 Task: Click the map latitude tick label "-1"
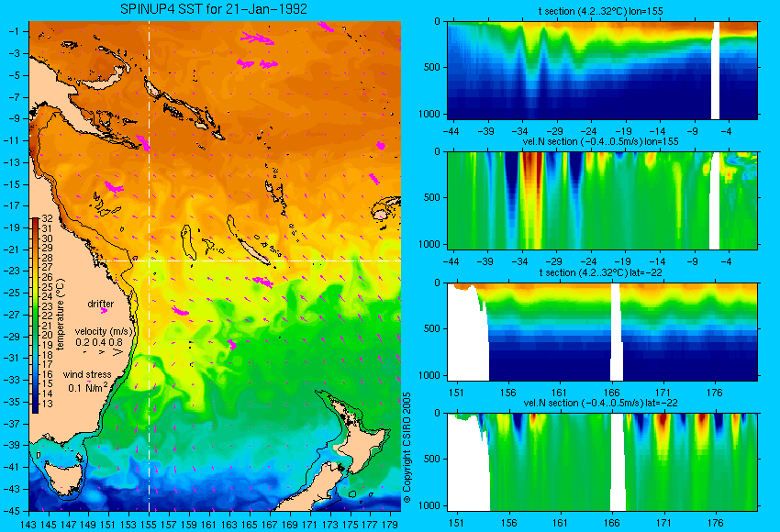click(x=15, y=31)
